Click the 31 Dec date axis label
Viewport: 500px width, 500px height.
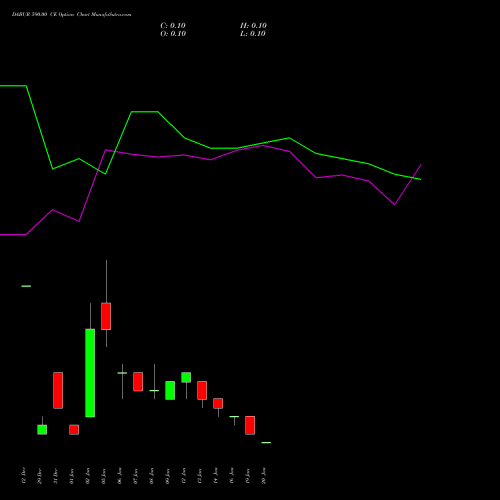tap(56, 476)
